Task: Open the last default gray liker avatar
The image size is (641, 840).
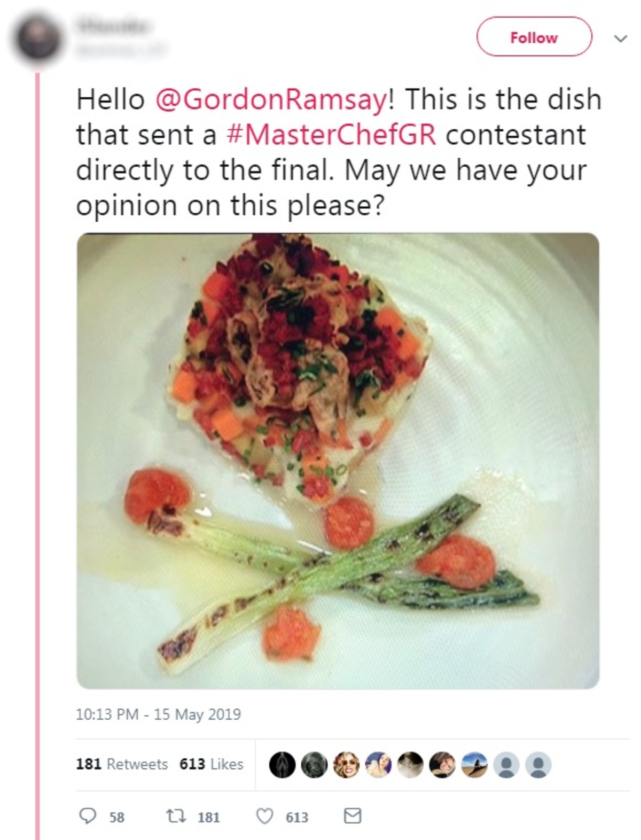Action: [538, 765]
